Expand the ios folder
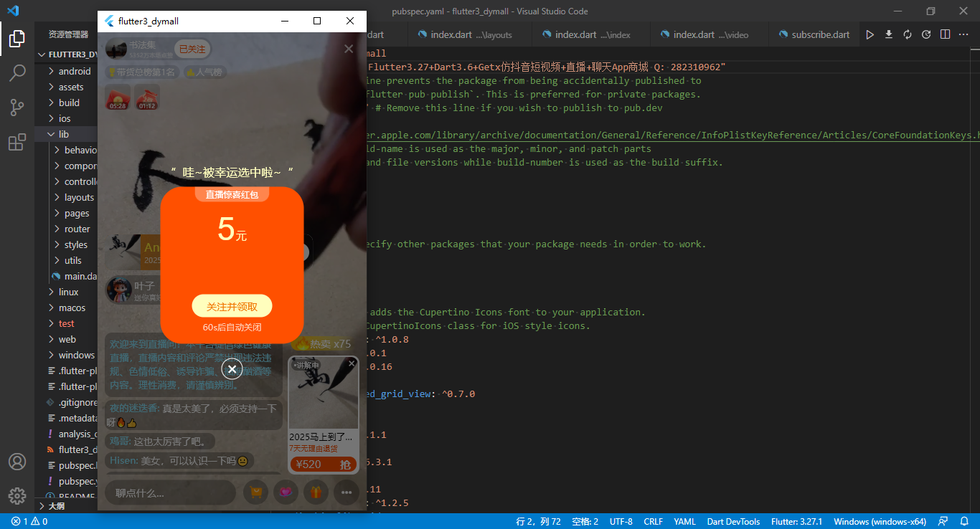 [x=66, y=118]
